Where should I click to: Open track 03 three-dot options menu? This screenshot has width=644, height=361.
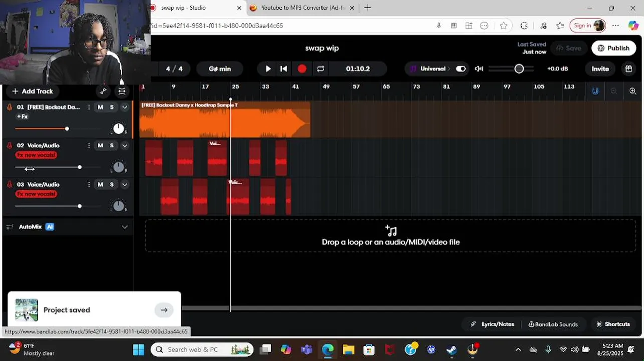[89, 185]
